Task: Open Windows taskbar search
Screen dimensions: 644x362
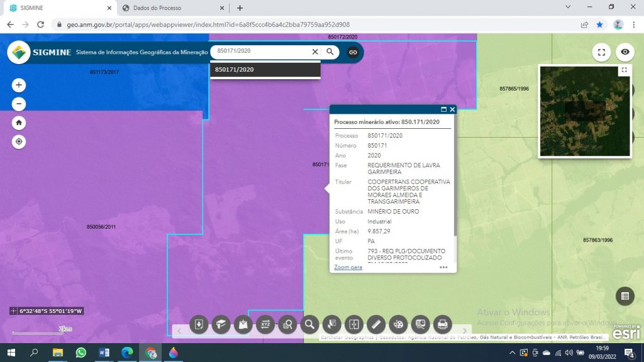Action: (x=35, y=353)
